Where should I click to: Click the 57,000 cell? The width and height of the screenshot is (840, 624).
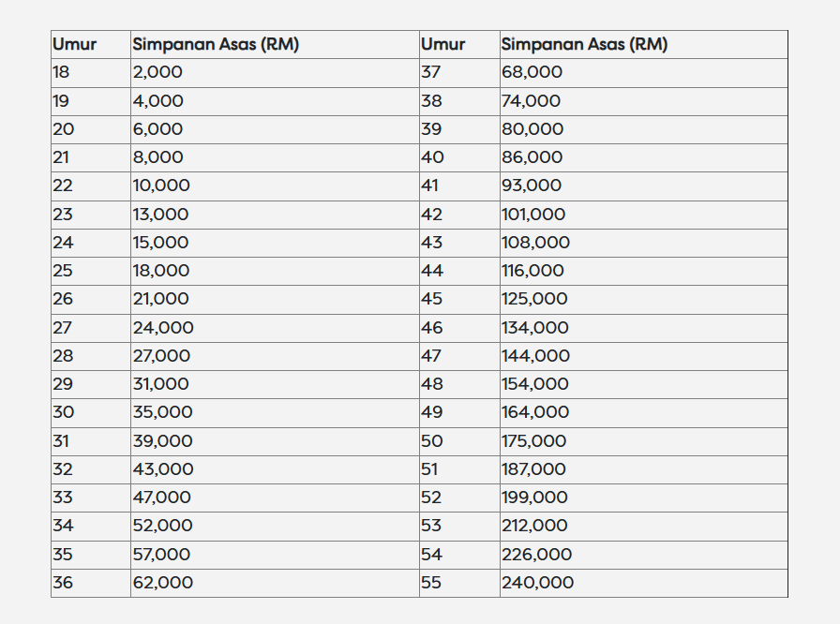[x=275, y=555]
